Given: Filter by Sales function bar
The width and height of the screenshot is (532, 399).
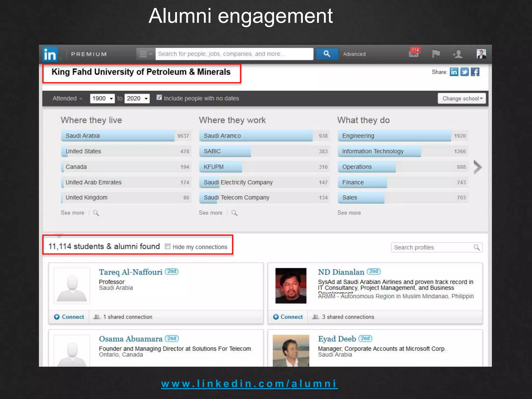Looking at the screenshot, I should [x=403, y=197].
